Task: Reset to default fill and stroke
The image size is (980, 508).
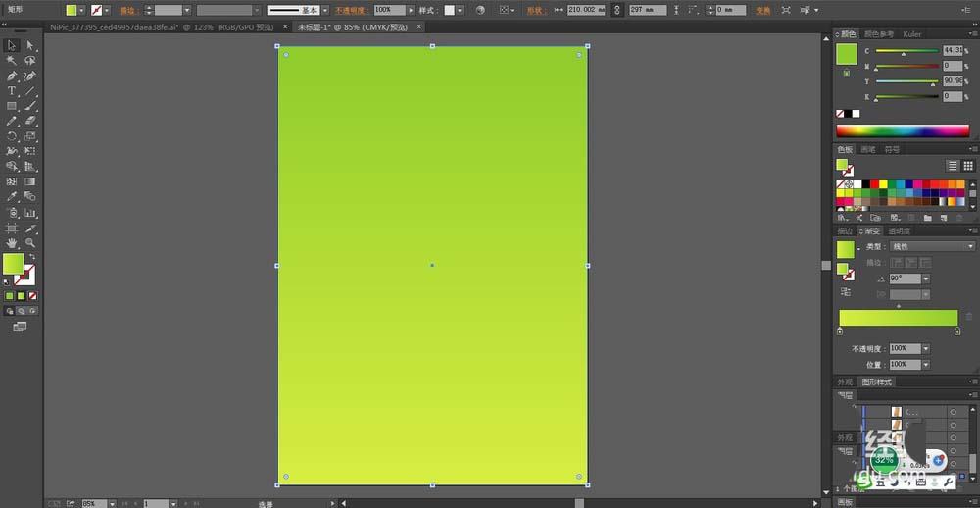Action: pos(7,282)
